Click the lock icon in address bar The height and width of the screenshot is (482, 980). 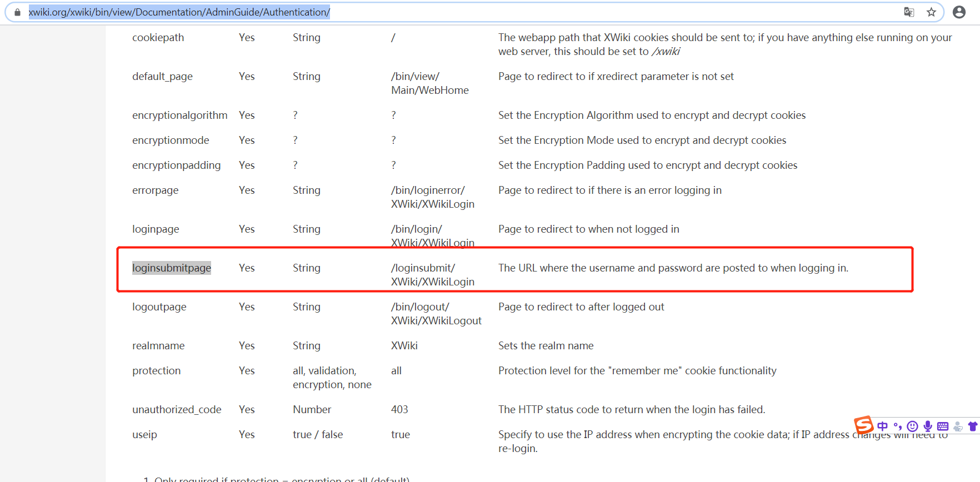17,12
